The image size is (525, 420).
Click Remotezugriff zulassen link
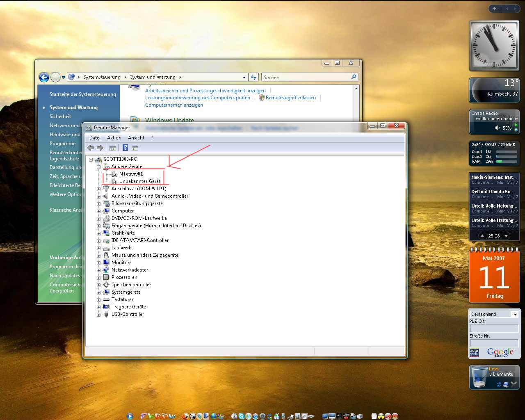tap(291, 98)
